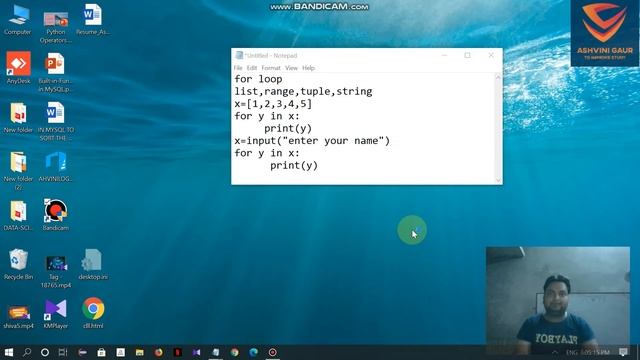The image size is (640, 360).
Task: Select the desktop.ini file icon
Action: pyautogui.click(x=93, y=264)
